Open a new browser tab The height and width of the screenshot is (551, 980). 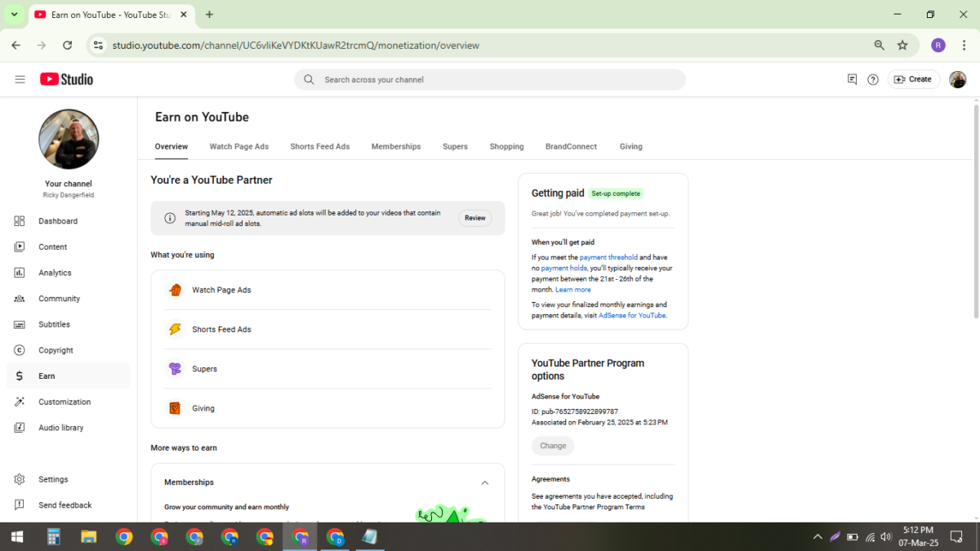point(210,15)
